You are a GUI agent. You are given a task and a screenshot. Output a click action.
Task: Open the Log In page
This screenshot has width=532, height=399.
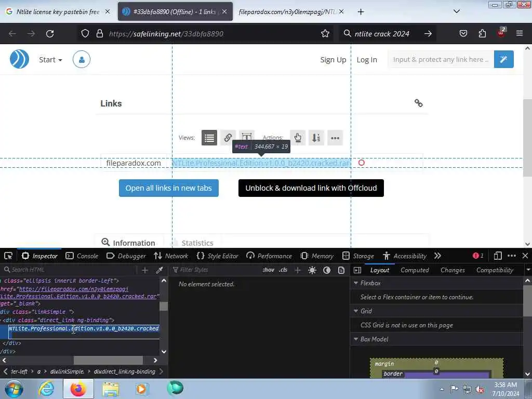click(367, 60)
